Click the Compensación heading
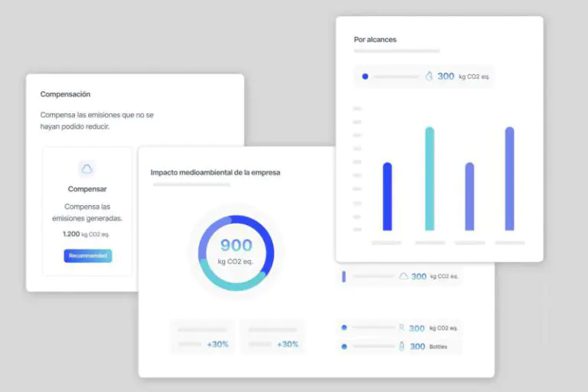Screen dimensions: 588x392 [65, 94]
